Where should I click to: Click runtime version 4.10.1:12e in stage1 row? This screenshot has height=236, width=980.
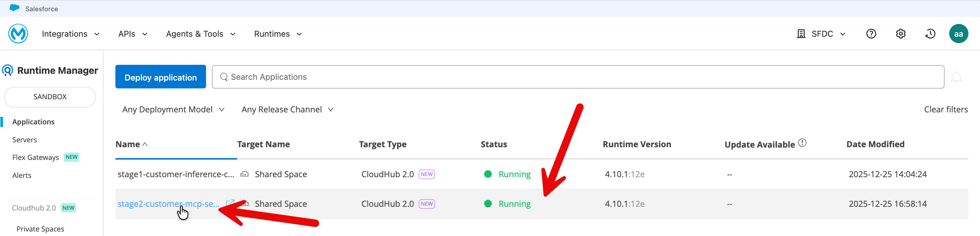pyautogui.click(x=624, y=174)
